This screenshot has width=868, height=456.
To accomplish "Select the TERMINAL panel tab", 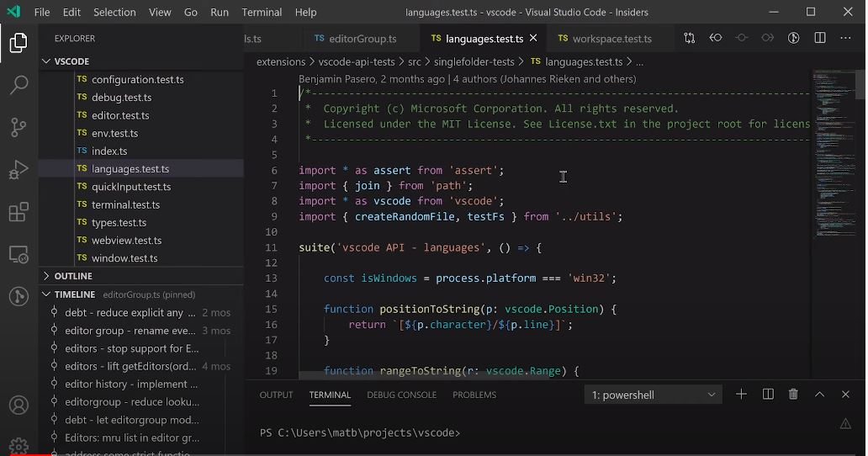I will point(330,395).
